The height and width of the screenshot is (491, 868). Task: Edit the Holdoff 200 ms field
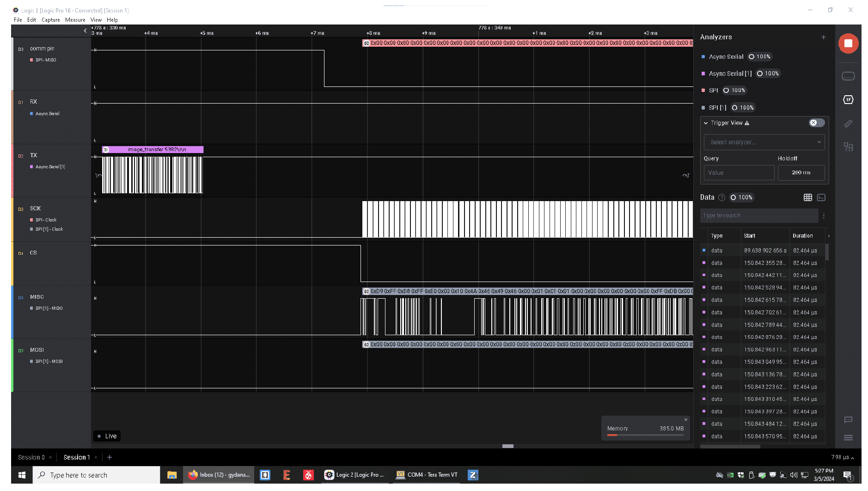tap(801, 172)
